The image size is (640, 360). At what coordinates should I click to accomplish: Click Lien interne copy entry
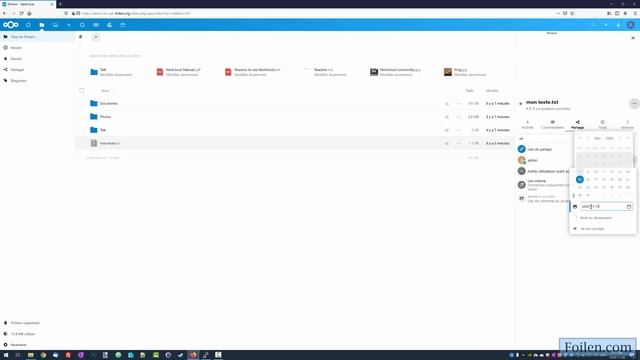(x=543, y=184)
